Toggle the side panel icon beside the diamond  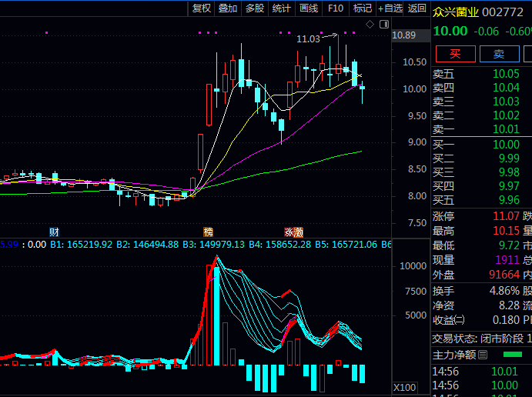click(x=382, y=25)
